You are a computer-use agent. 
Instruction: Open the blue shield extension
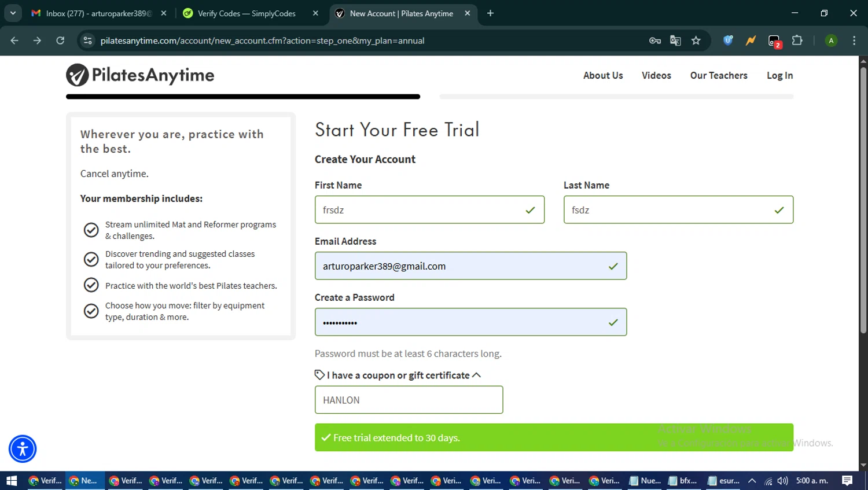[x=728, y=40]
